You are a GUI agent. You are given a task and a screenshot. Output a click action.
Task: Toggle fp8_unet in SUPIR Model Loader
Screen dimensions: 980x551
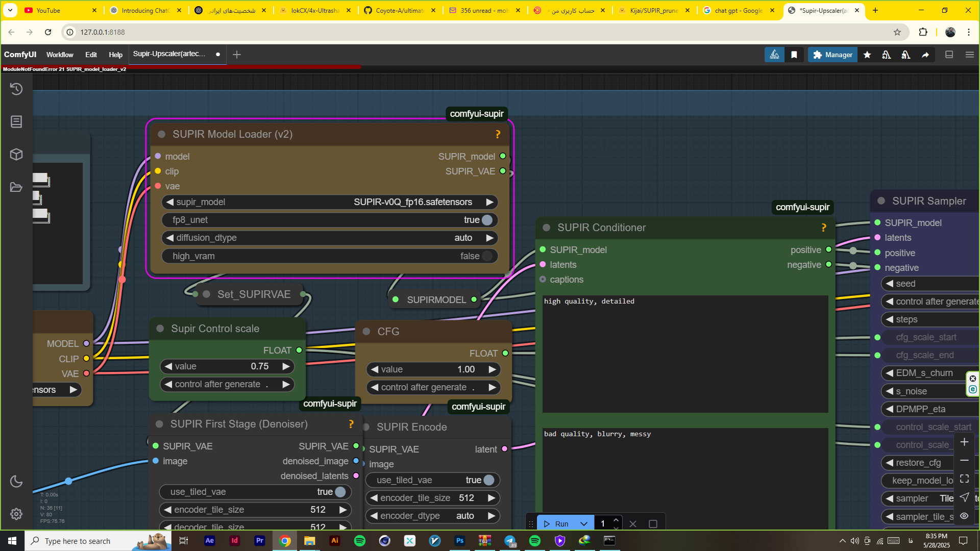tap(486, 220)
